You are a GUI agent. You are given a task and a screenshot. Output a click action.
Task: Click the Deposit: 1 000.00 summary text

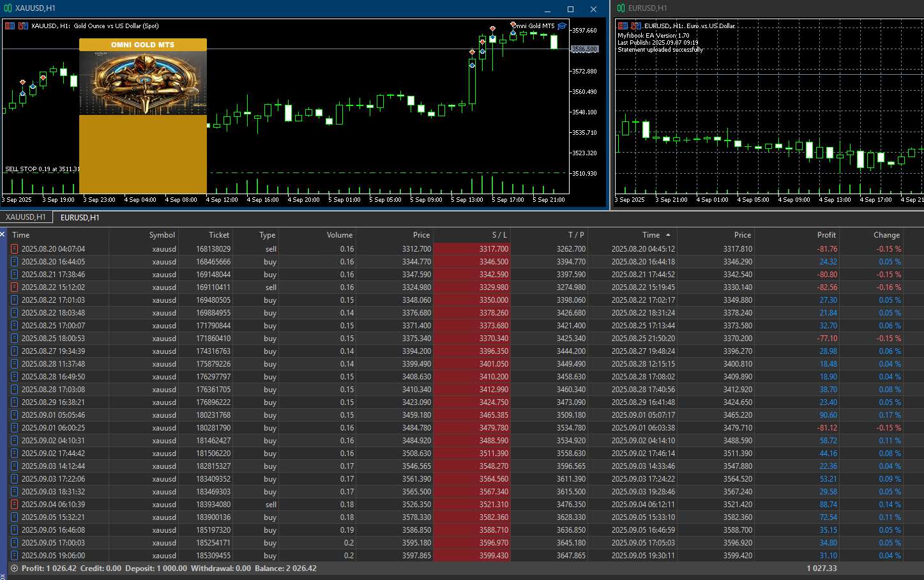[x=156, y=569]
